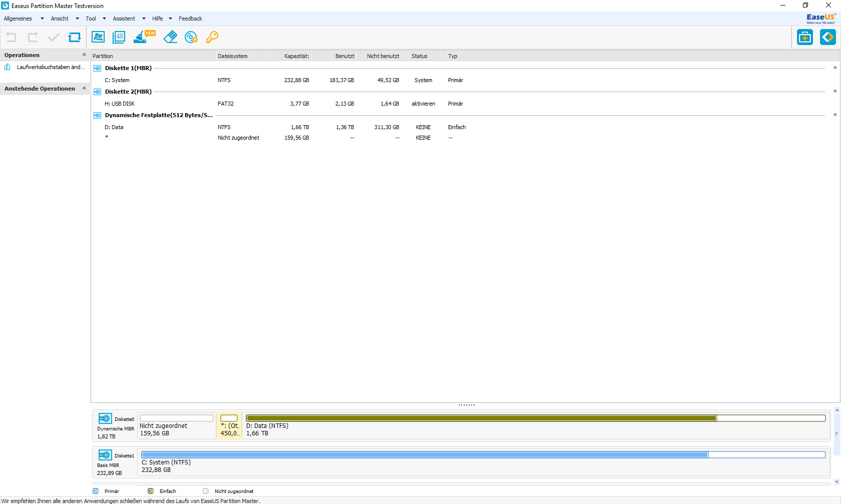Click the EaseUS brand logo
This screenshot has height=504, width=841.
coord(821,19)
